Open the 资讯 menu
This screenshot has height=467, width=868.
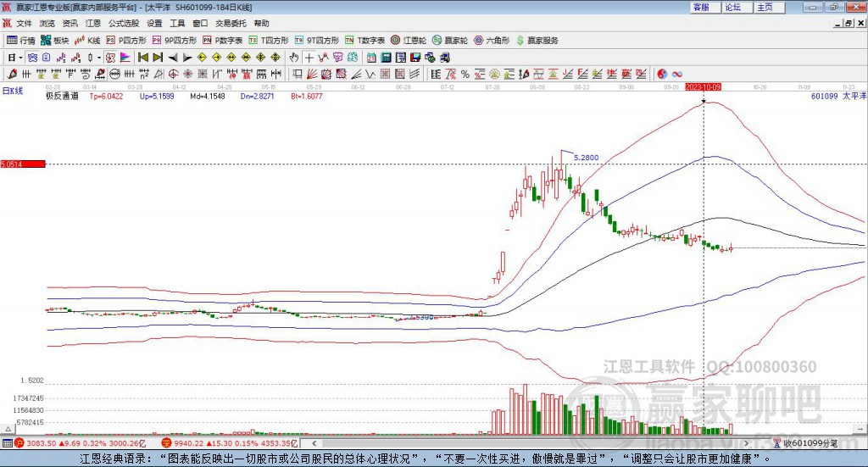[x=70, y=23]
